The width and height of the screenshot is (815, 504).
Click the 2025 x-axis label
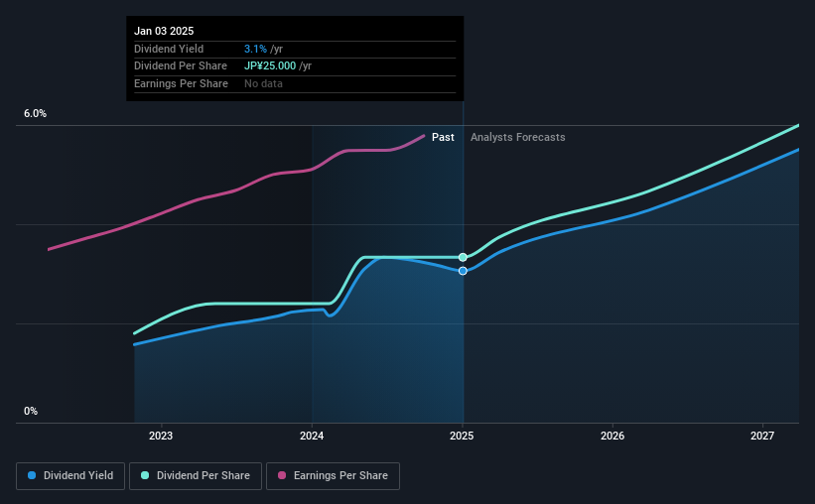tap(462, 436)
